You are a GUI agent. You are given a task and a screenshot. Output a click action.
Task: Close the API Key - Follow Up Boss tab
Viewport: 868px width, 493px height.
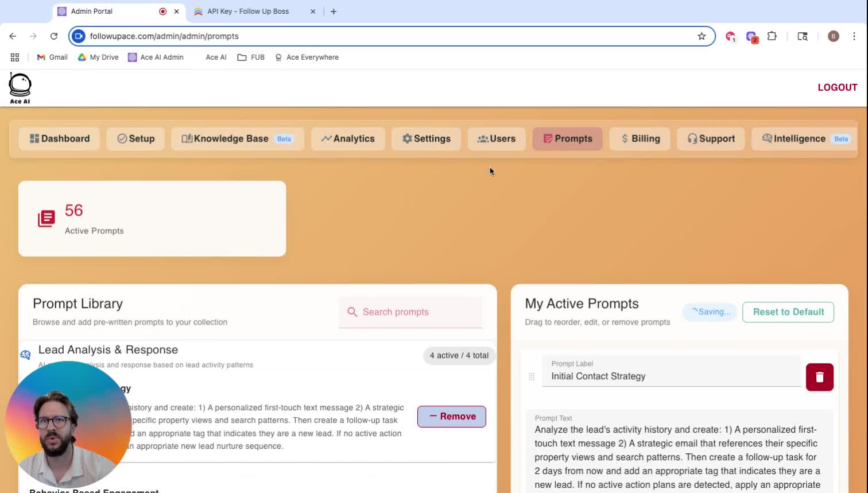pos(313,11)
